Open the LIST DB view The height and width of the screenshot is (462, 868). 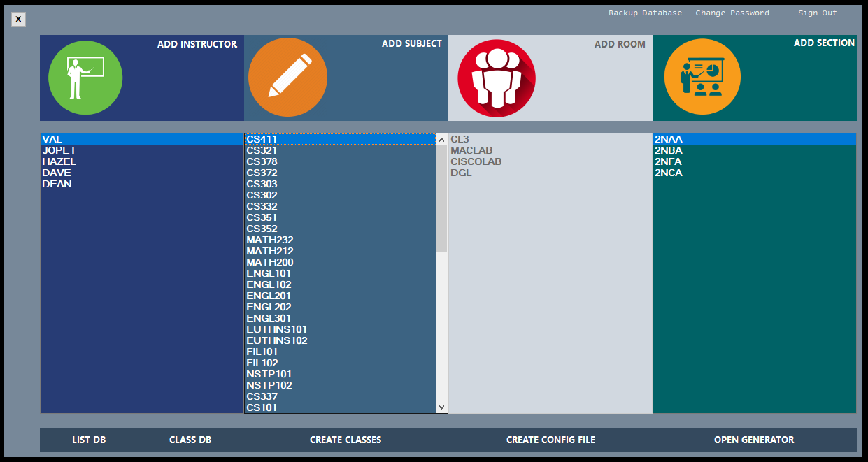coord(89,440)
